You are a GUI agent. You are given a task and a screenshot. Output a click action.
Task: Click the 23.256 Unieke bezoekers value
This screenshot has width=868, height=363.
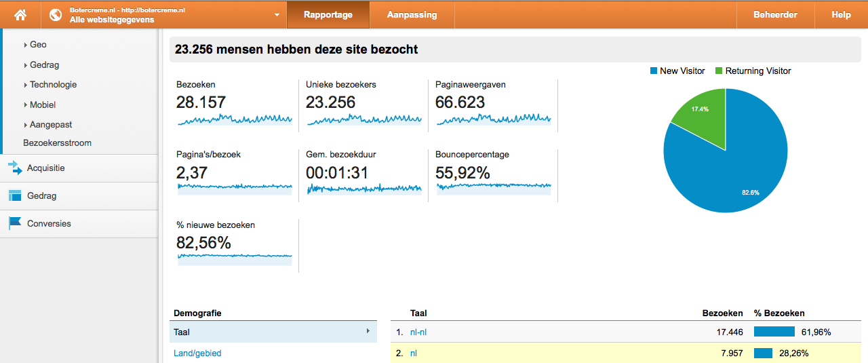[331, 102]
